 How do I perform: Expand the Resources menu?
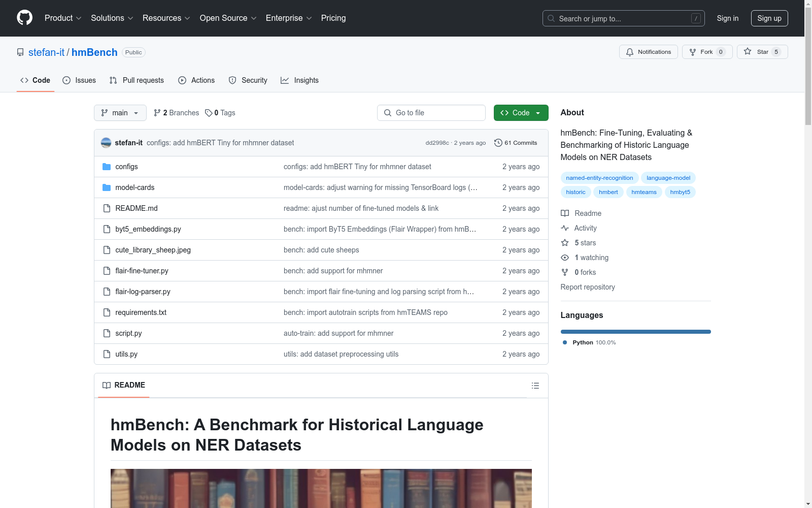pyautogui.click(x=166, y=18)
